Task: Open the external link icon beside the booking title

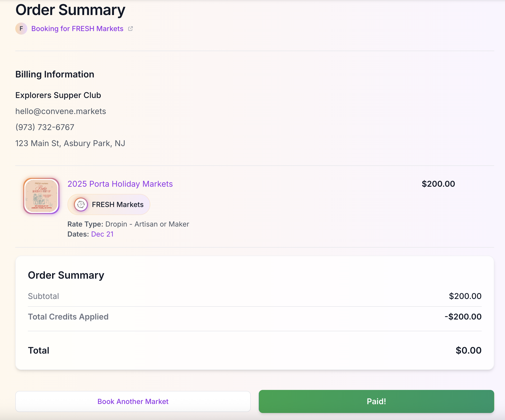Action: coord(131,29)
